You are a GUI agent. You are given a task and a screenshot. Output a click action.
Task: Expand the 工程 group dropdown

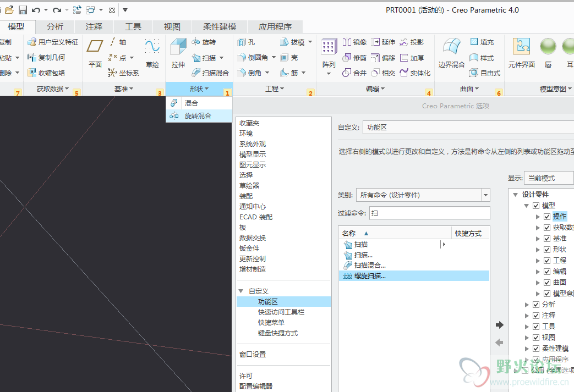point(275,89)
